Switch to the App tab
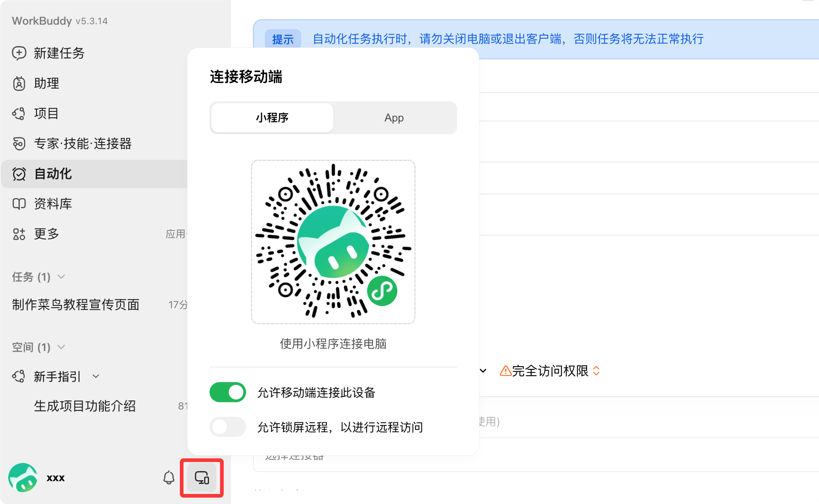Screen dimensions: 819x504 pos(394,118)
